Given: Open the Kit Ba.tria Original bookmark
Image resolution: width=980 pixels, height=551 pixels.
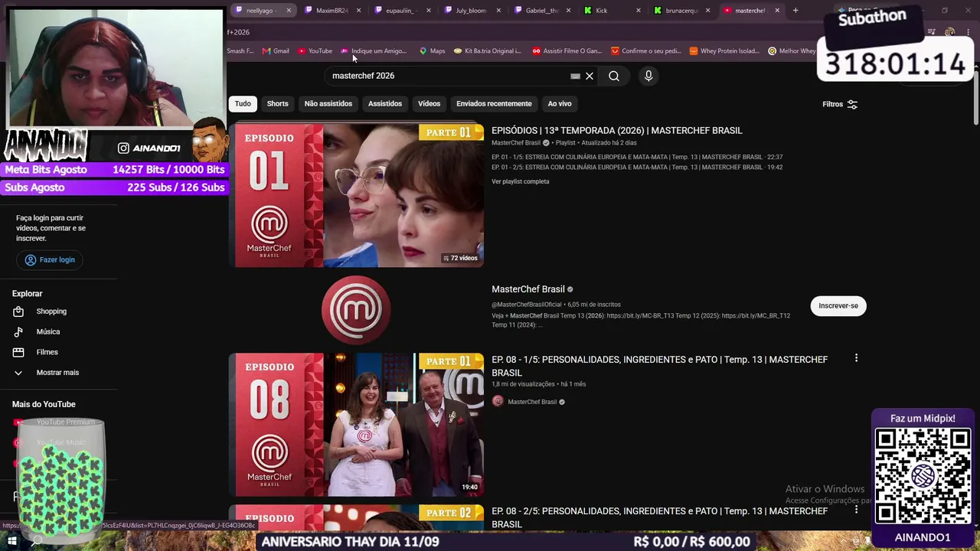Looking at the screenshot, I should [x=488, y=51].
